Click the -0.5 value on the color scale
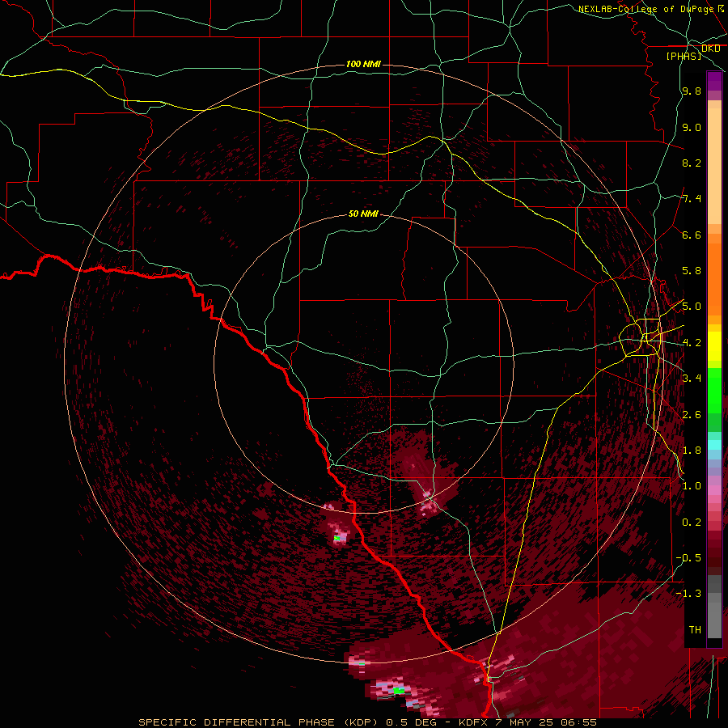 coord(688,558)
